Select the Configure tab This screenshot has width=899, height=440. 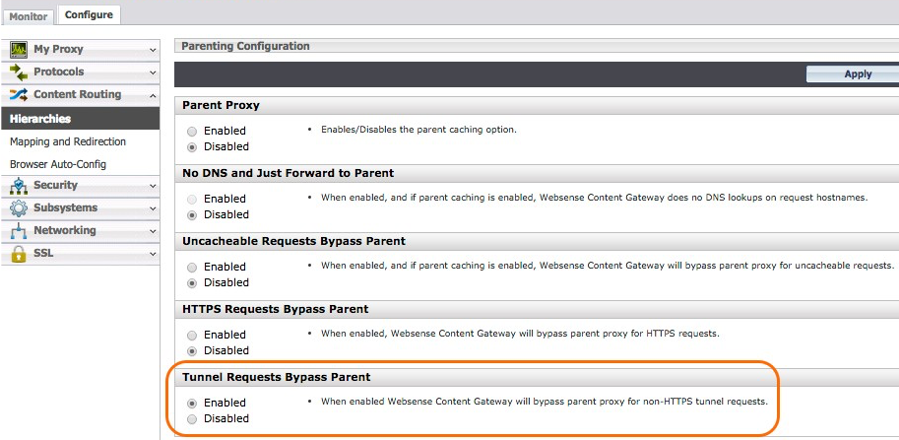pos(89,14)
